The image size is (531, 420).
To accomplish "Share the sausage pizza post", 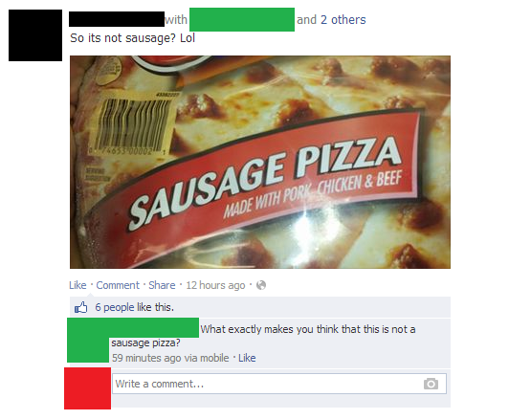I will pyautogui.click(x=162, y=285).
